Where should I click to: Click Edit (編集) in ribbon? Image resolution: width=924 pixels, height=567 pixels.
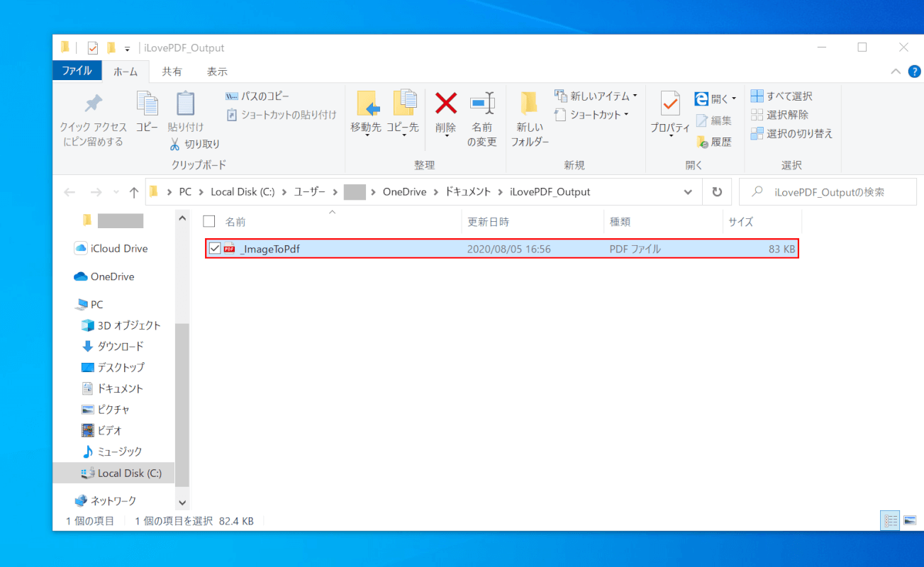coord(714,120)
